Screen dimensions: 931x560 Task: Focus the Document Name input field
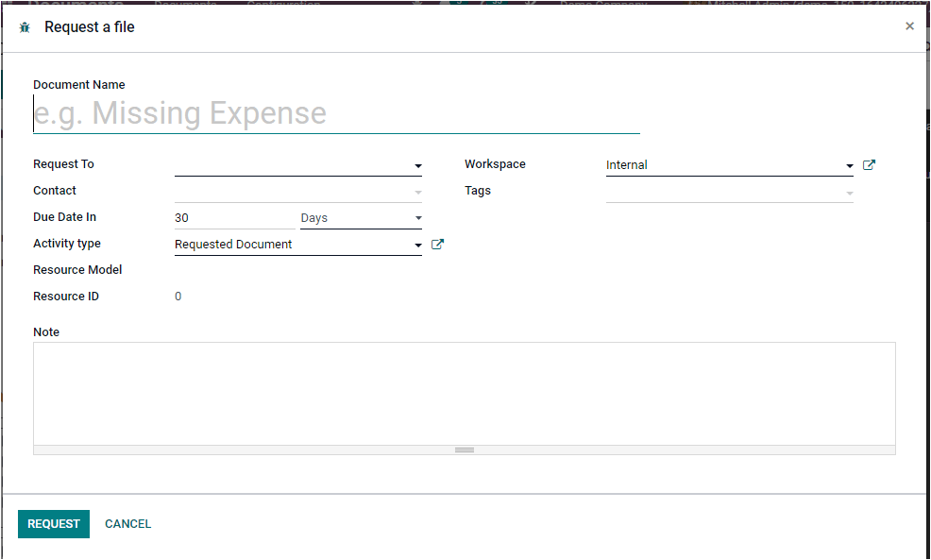pos(336,113)
